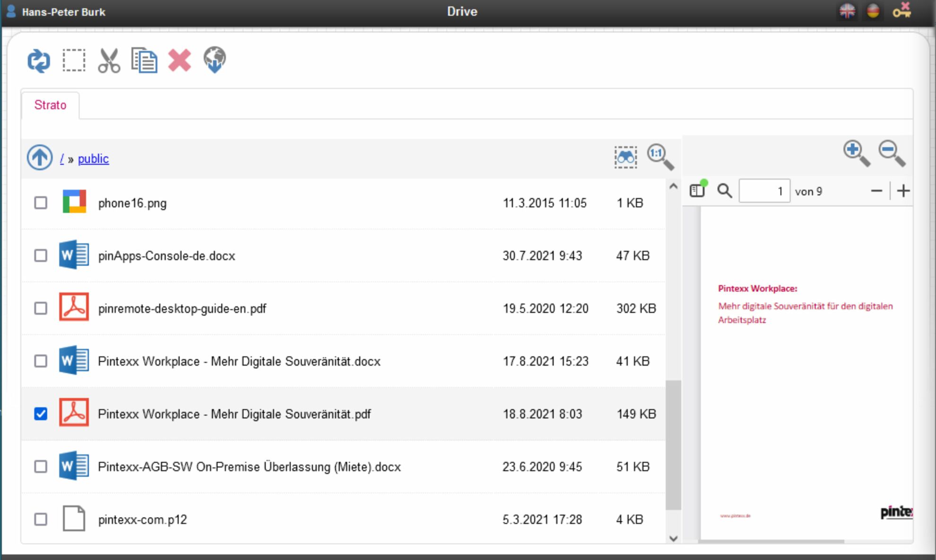936x560 pixels.
Task: Check the phone16.png checkbox
Action: [41, 203]
